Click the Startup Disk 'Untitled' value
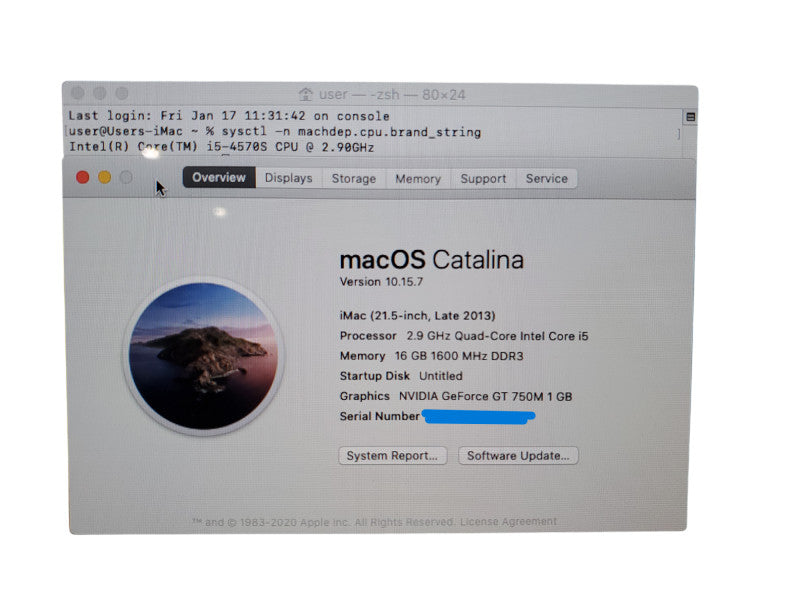The image size is (800, 600). [x=441, y=376]
